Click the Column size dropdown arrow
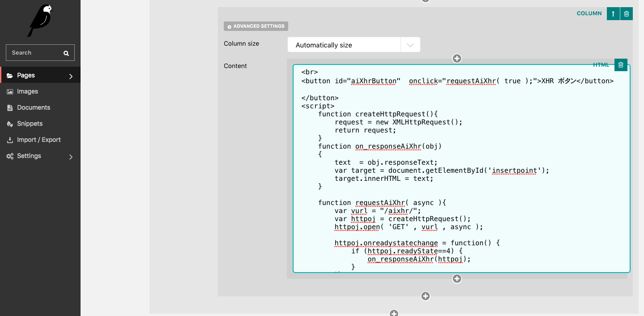This screenshot has width=644, height=316. tap(410, 45)
